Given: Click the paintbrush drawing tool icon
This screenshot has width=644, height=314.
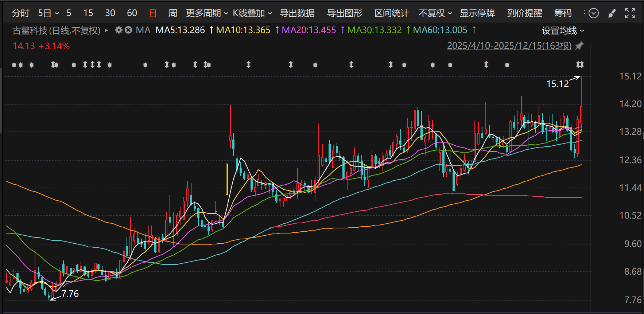Looking at the screenshot, I should point(612,13).
